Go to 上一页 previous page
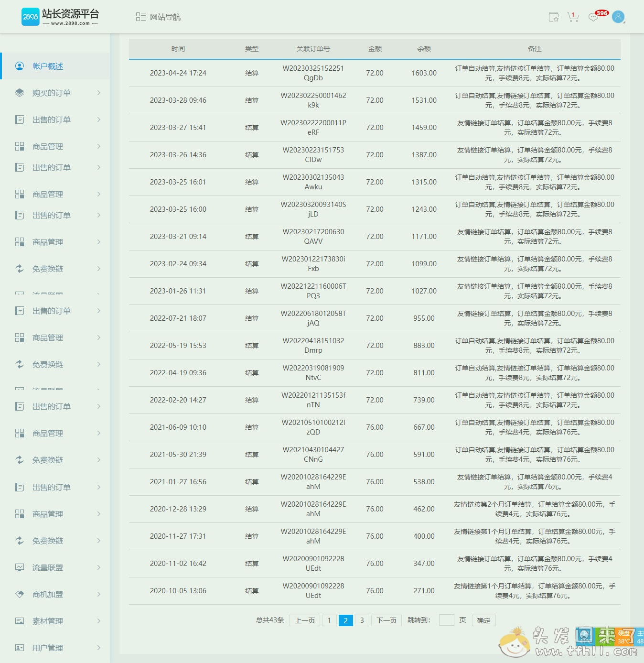Image resolution: width=644 pixels, height=663 pixels. [305, 620]
